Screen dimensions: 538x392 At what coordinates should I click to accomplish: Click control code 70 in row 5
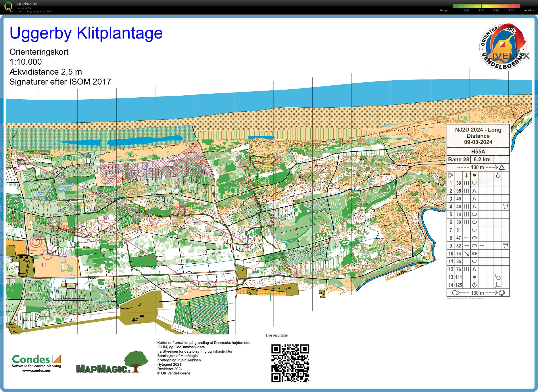pos(459,214)
